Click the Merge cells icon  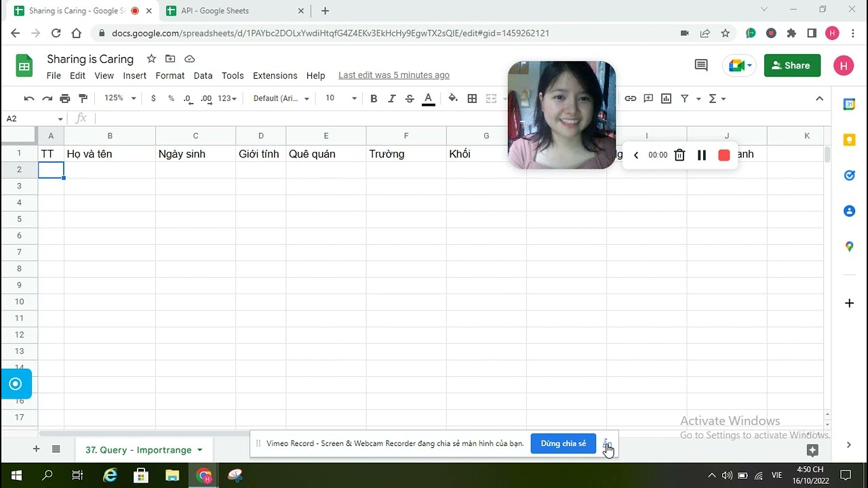[x=492, y=98]
